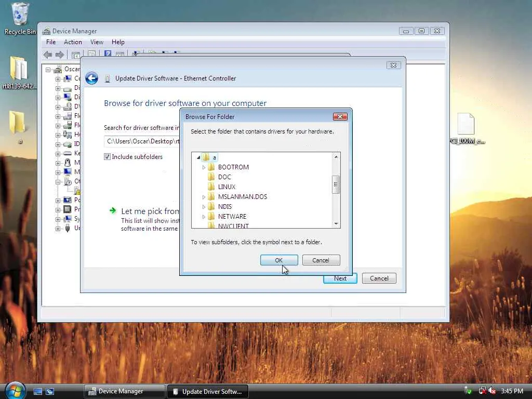Viewport: 532px width, 399px height.
Task: Click Device Manager toolbar Forward arrow
Action: tap(60, 55)
